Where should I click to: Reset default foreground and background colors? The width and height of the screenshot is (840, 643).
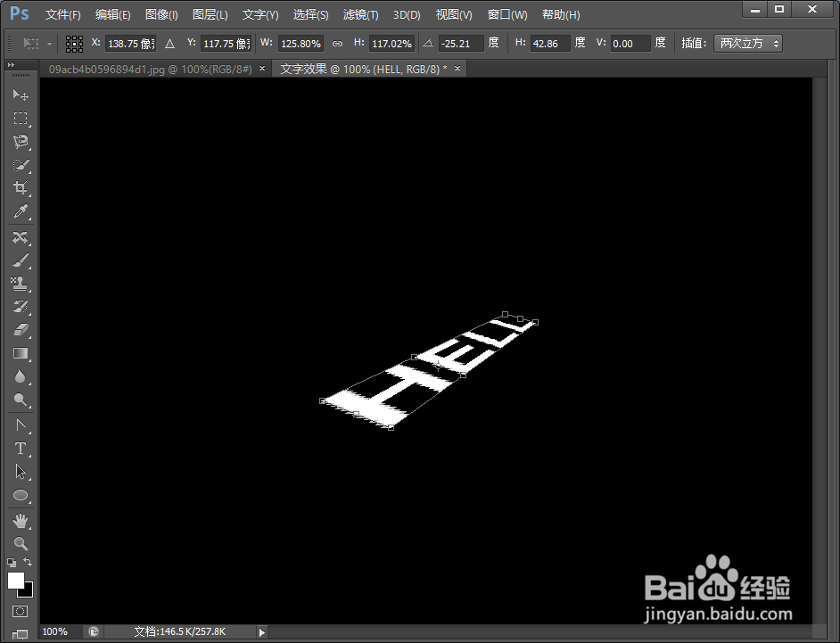point(12,562)
